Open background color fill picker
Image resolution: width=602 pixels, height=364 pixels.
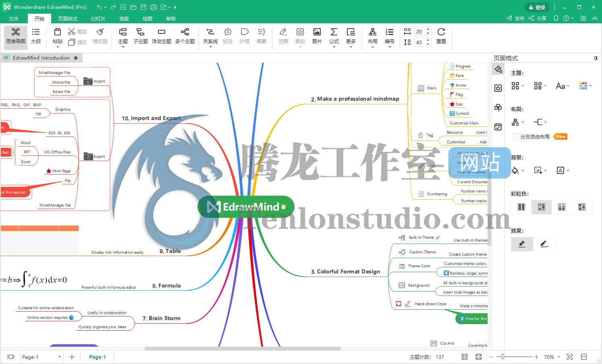(x=517, y=170)
